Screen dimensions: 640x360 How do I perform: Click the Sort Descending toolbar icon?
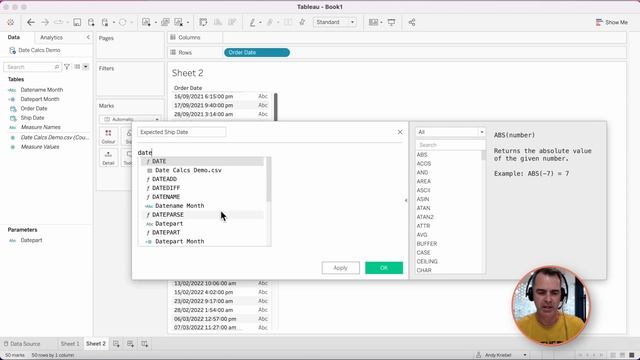(x=232, y=22)
